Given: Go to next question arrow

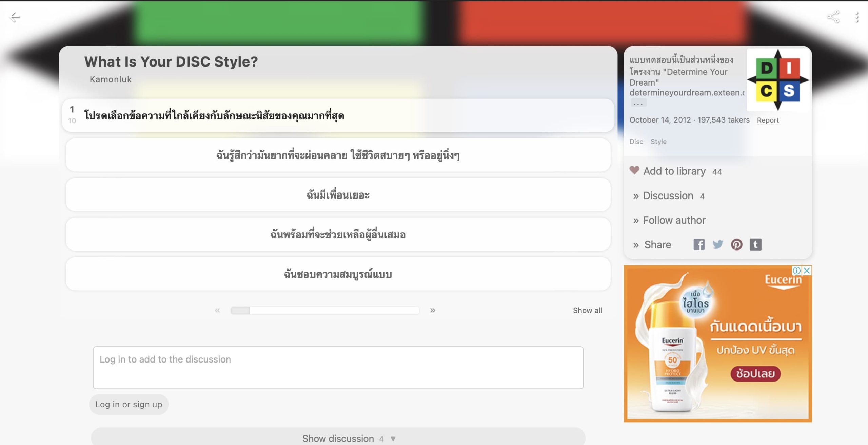Looking at the screenshot, I should (x=433, y=310).
